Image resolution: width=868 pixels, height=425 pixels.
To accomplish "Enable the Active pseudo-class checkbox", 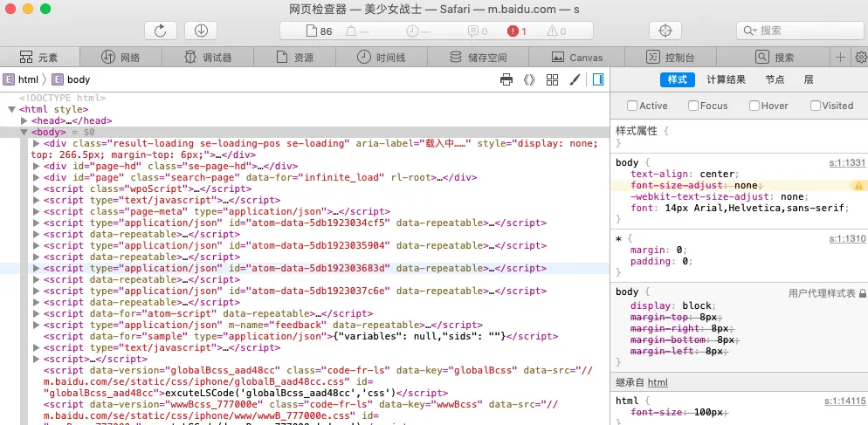I will (x=631, y=106).
